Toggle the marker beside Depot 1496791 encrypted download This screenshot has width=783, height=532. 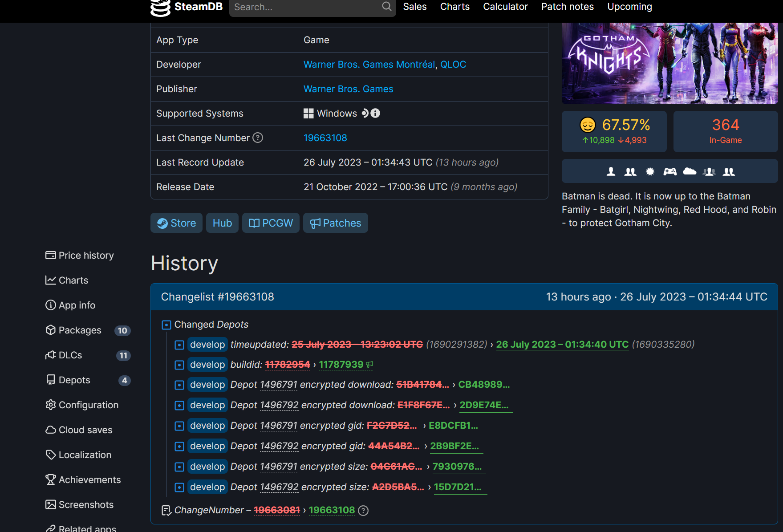click(x=179, y=385)
